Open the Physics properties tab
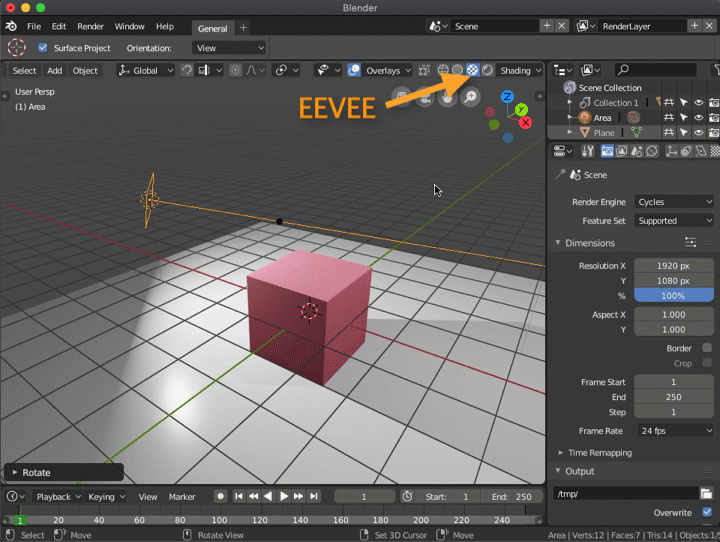The width and height of the screenshot is (720, 542). [686, 151]
